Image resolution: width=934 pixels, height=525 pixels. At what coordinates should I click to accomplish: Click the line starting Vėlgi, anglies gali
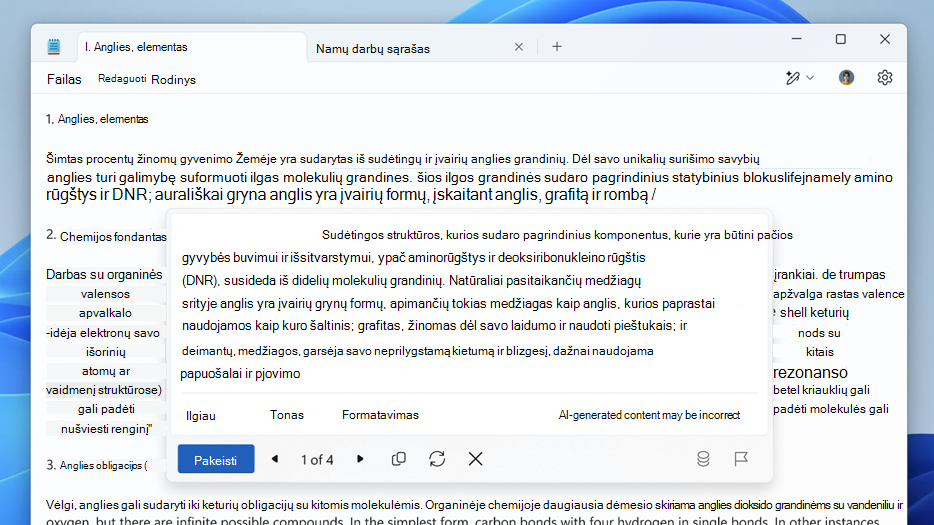(x=474, y=505)
